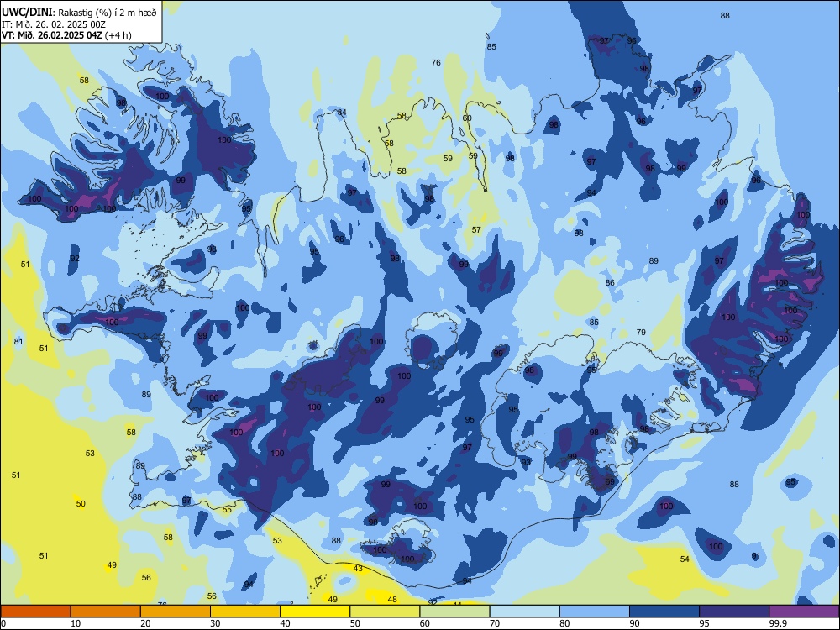Click the dark orange 0–10 legend swatch
The height and width of the screenshot is (630, 840).
[35, 612]
